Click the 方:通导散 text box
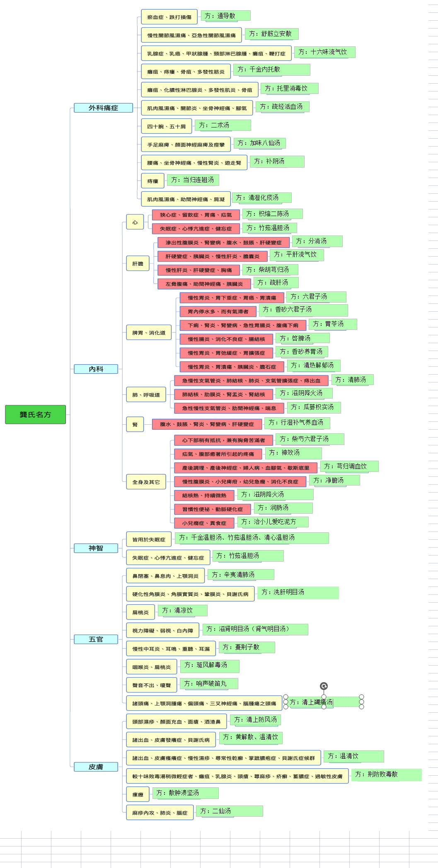438x868 pixels. (225, 16)
